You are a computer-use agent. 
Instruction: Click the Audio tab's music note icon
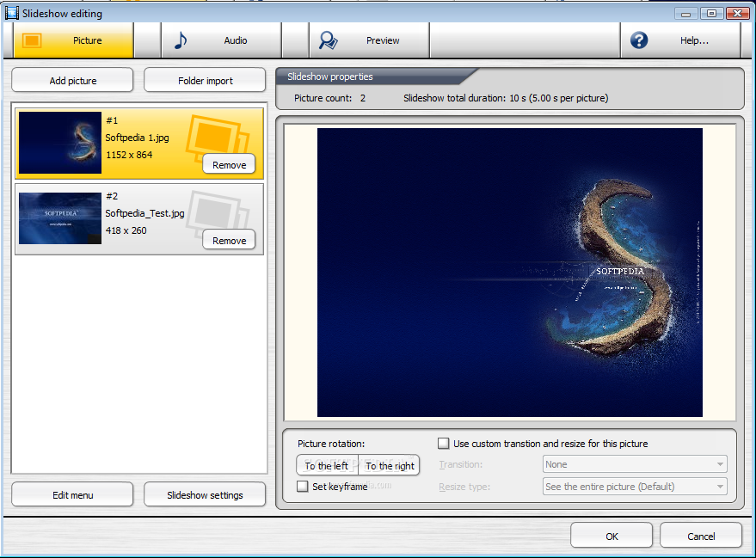point(181,40)
